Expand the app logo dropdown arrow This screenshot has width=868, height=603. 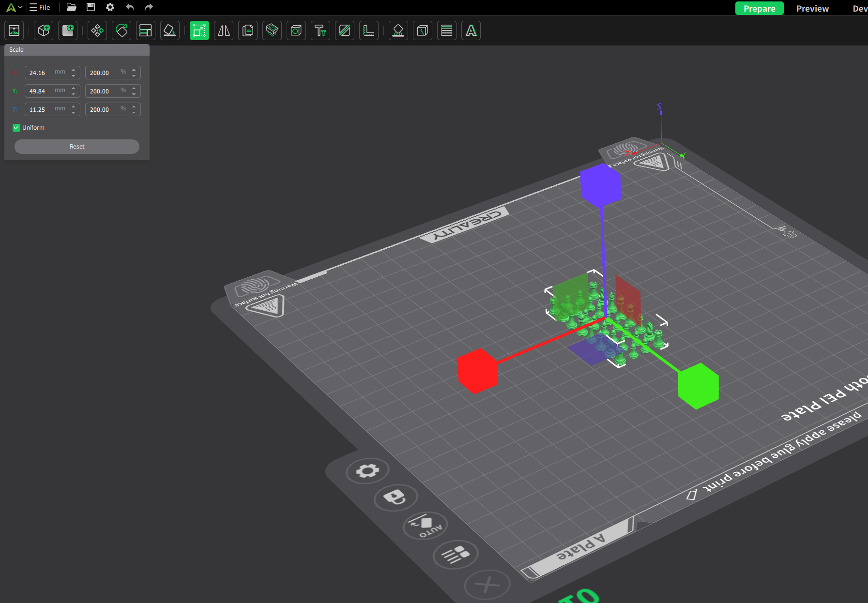[x=20, y=7]
